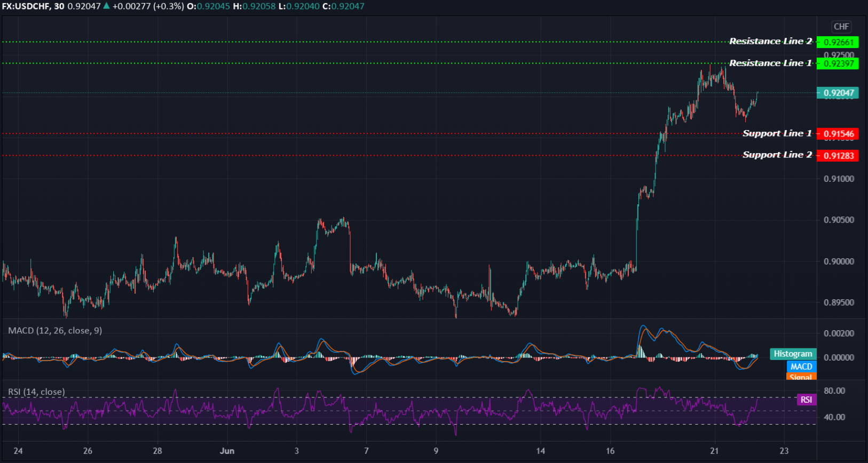Click the high price H:0.92058 value
Screen dimensions: 868x463
(255, 6)
